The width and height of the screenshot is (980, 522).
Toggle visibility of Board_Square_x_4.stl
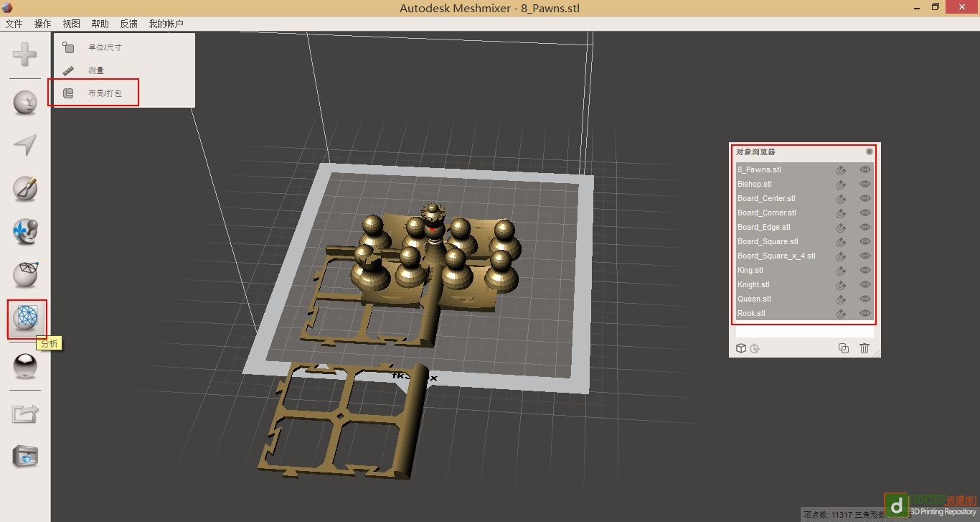[864, 256]
